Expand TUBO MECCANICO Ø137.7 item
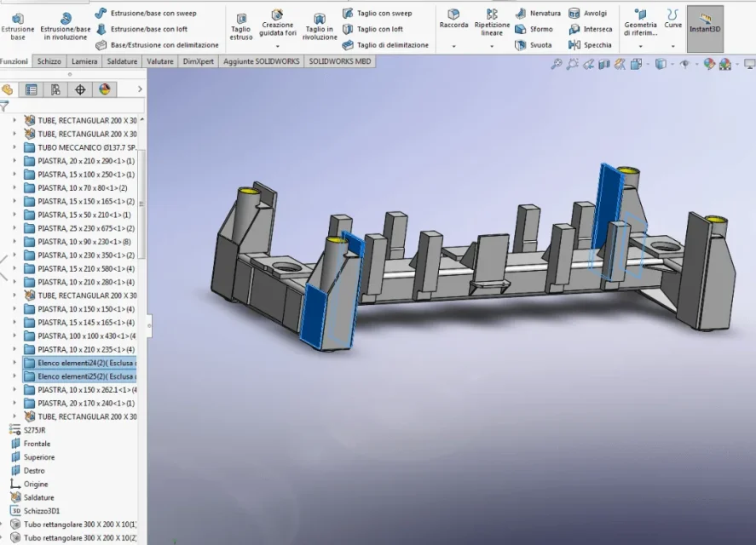Screen dimensions: 756x545 pyautogui.click(x=14, y=147)
